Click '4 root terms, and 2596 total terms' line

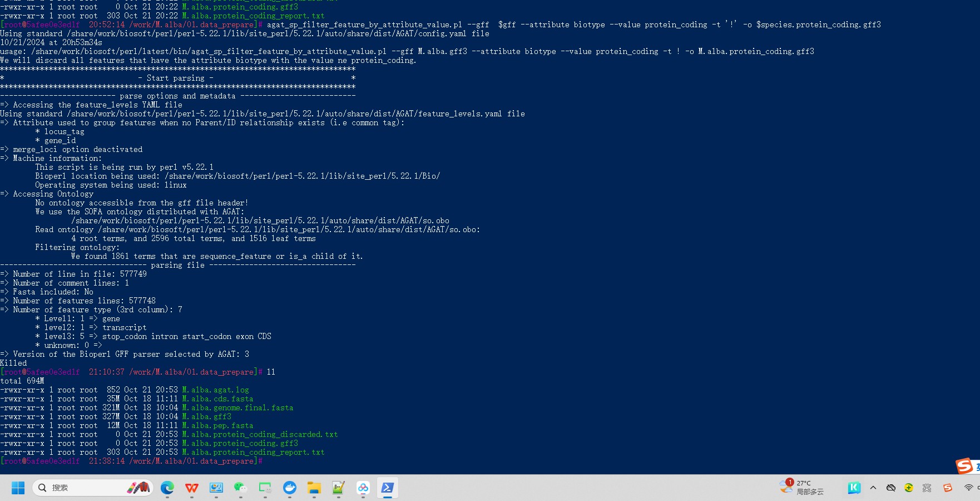(194, 239)
